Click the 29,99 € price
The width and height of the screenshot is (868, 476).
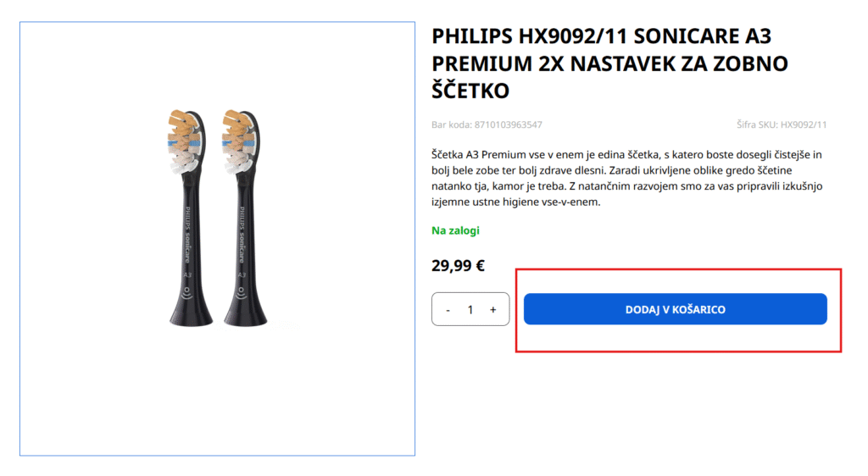(458, 265)
